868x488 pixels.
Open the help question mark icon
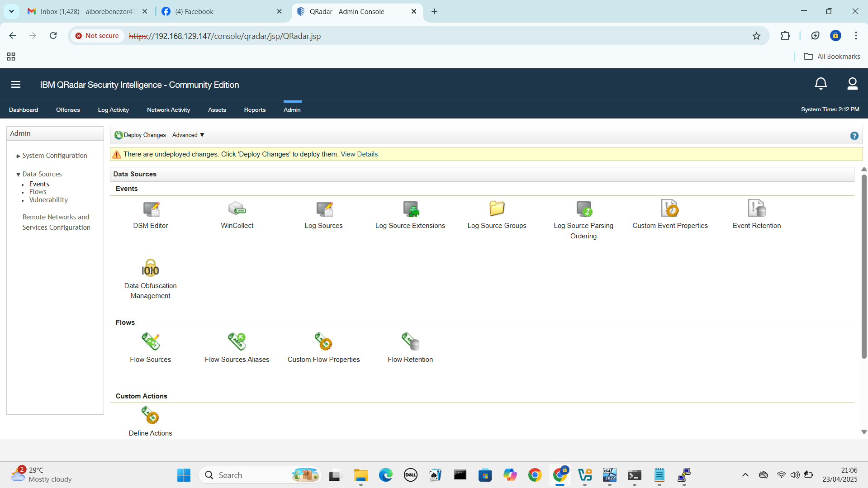pyautogui.click(x=854, y=136)
